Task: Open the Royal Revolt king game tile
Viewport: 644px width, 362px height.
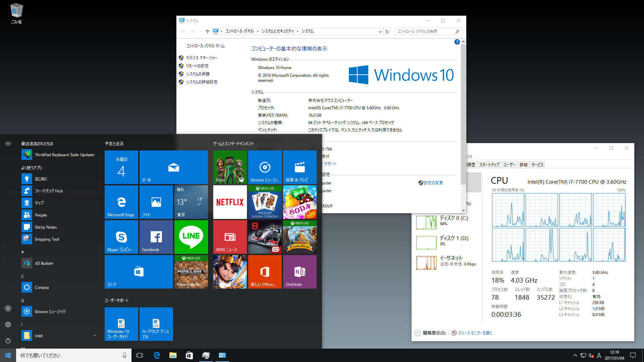Action: coord(230,272)
